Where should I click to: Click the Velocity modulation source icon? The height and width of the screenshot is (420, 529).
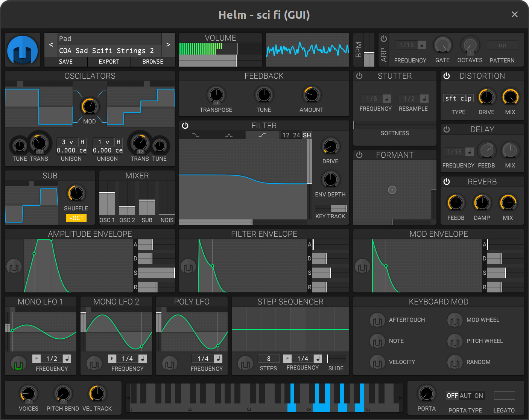377,362
